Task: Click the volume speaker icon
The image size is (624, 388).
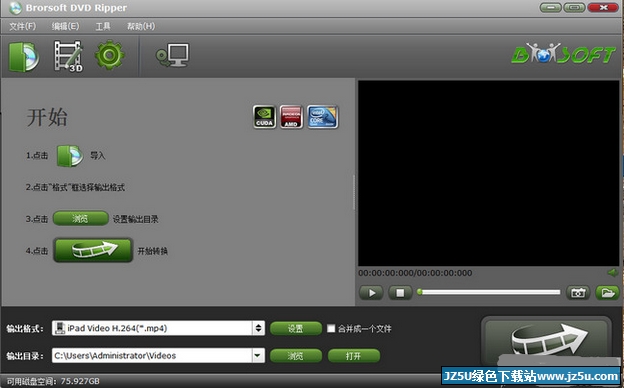Action: (613, 273)
